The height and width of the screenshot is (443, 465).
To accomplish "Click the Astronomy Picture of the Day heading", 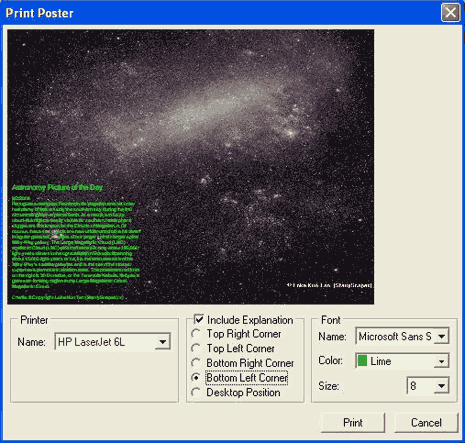I will [x=57, y=187].
